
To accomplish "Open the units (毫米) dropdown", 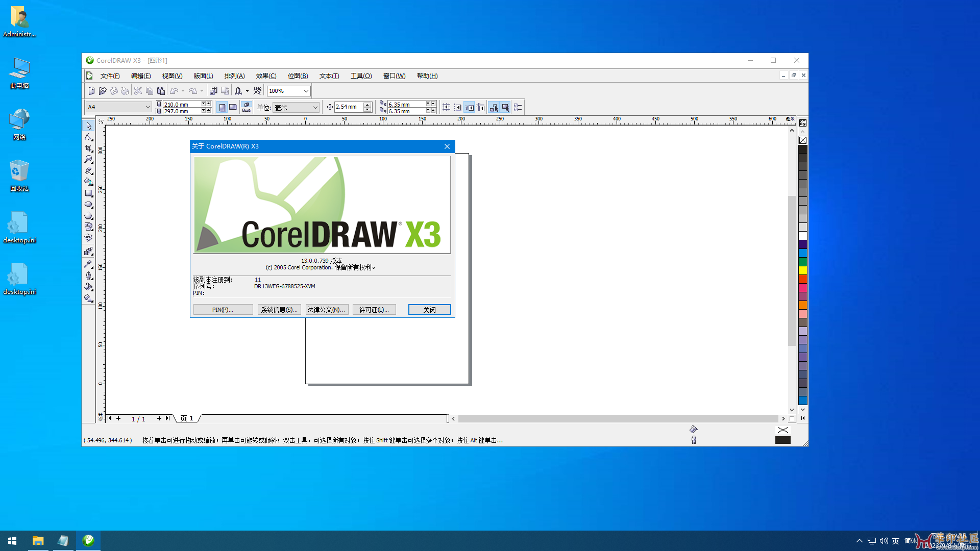I will pyautogui.click(x=315, y=107).
